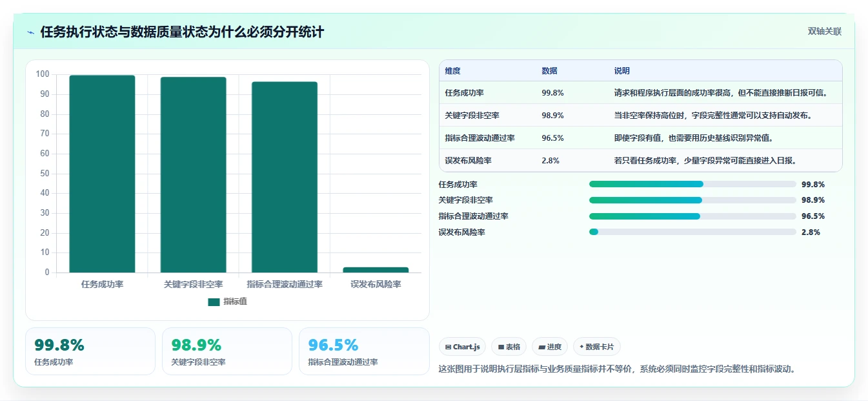Image resolution: width=868 pixels, height=401 pixels.
Task: Click the 98.9% value in table
Action: [553, 116]
